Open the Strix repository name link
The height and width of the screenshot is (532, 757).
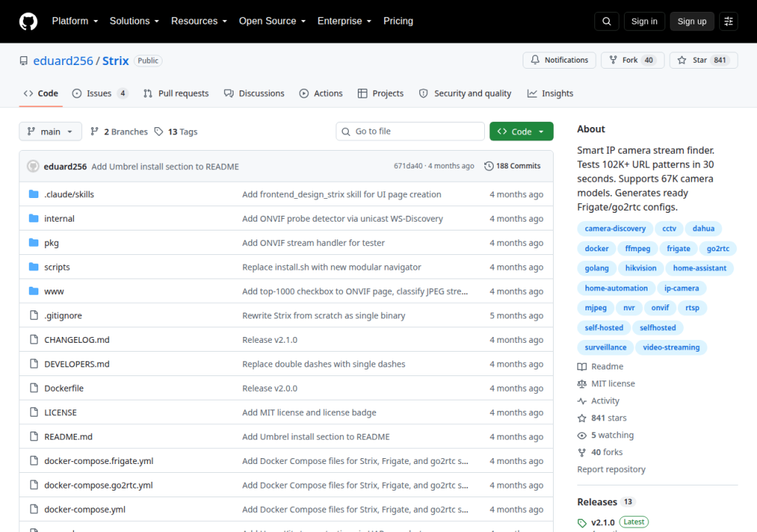coord(115,61)
